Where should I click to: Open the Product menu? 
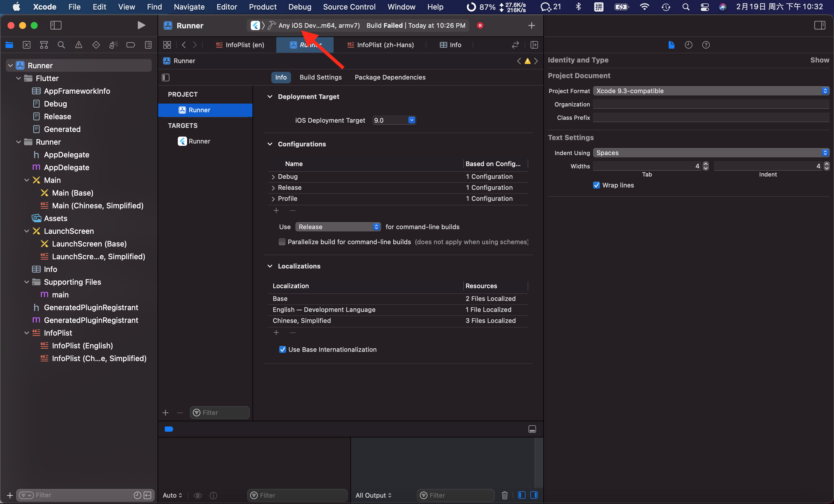tap(263, 7)
